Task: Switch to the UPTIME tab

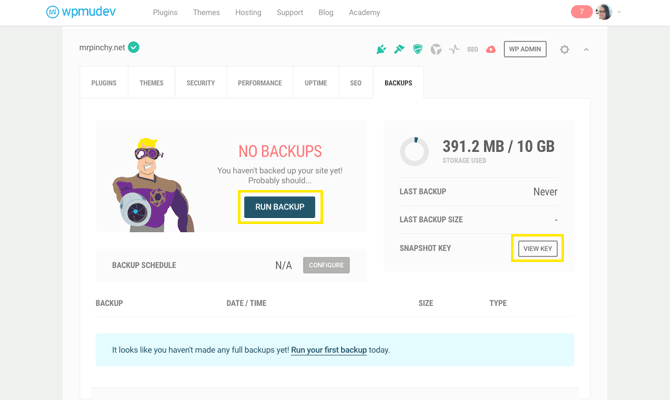Action: point(316,83)
